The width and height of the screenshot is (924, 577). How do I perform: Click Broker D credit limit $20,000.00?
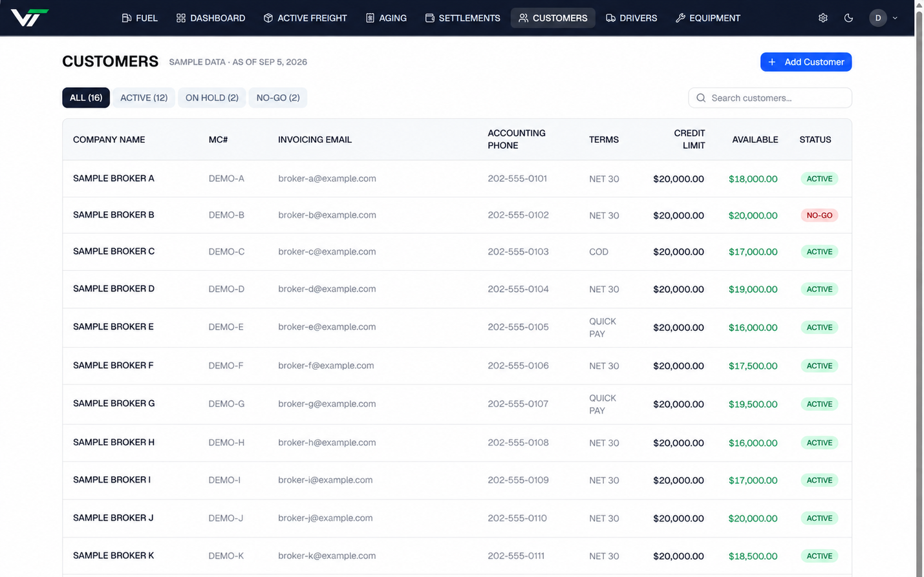(678, 289)
